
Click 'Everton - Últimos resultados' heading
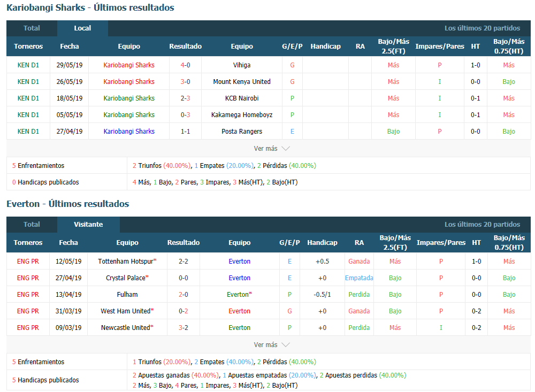[67, 204]
